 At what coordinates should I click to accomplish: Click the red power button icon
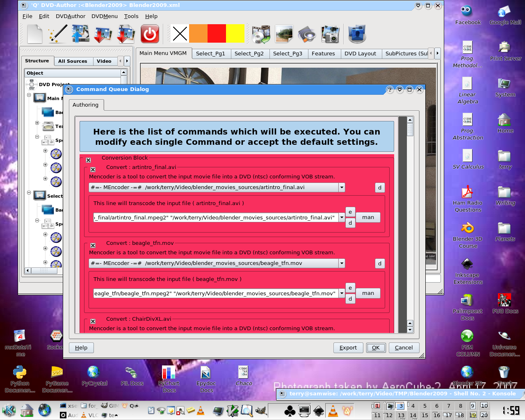tap(150, 34)
